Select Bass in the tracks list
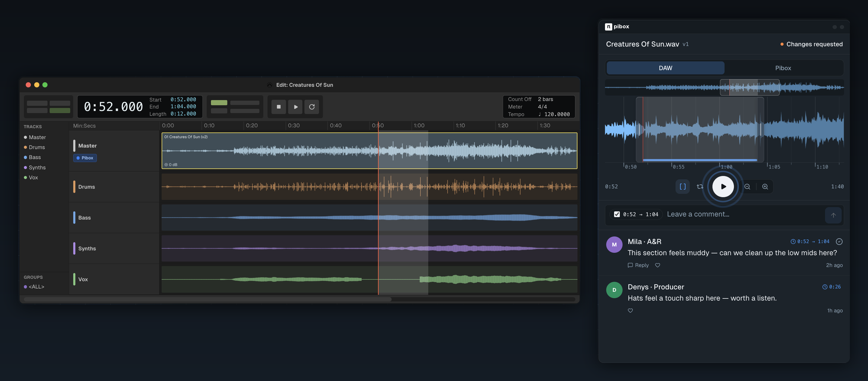This screenshot has width=868, height=381. (x=32, y=157)
